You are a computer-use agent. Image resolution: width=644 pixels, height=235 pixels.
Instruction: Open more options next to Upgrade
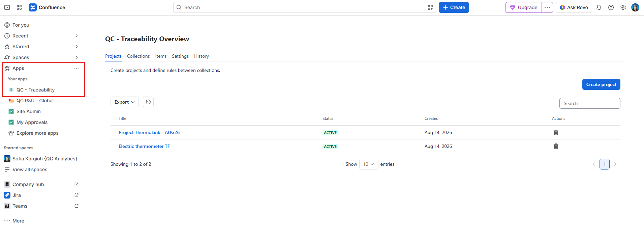tap(547, 7)
